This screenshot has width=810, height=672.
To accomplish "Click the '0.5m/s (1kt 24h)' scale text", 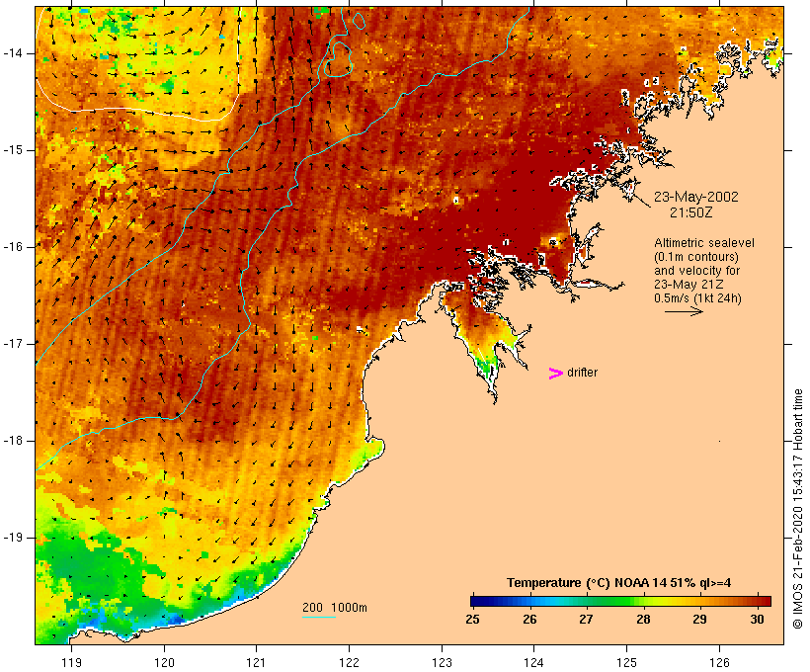I will (697, 298).
